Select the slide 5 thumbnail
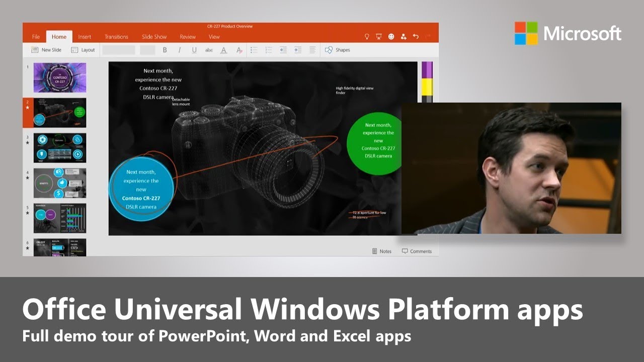Screen dimensions: 644x362 (x=60, y=218)
